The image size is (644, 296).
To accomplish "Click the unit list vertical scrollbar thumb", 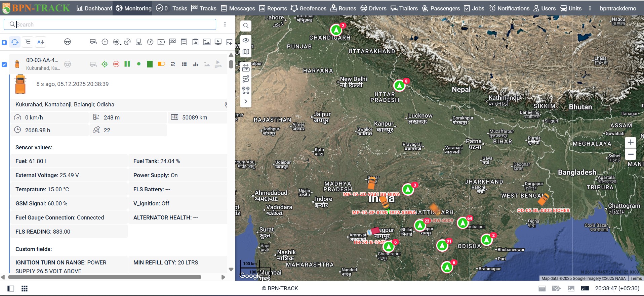I will pyautogui.click(x=231, y=64).
